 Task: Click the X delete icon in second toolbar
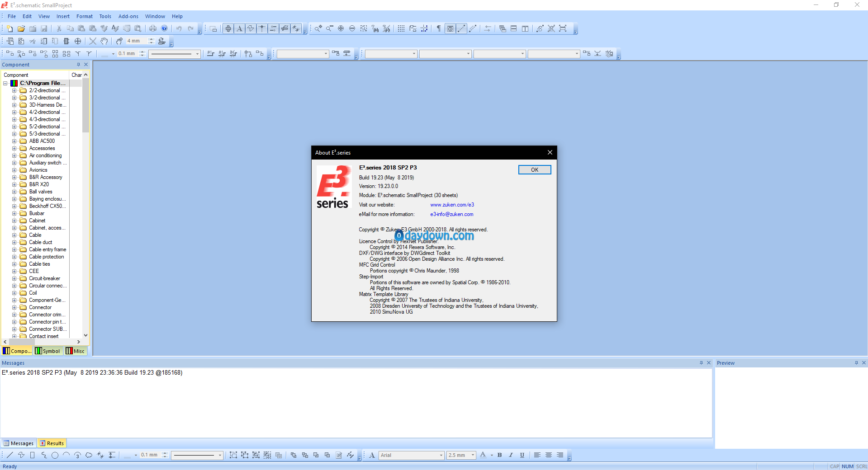[93, 41]
